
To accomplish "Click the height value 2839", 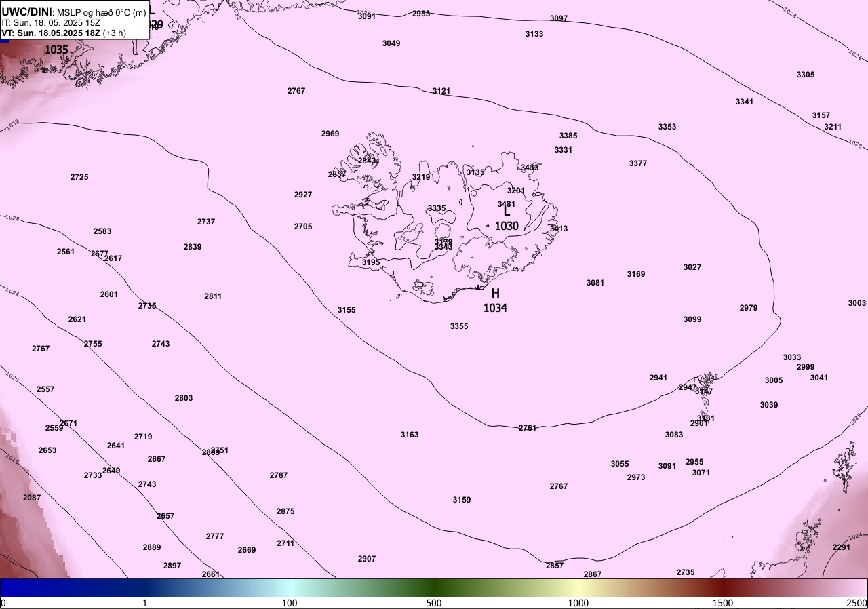I will coord(193,247).
